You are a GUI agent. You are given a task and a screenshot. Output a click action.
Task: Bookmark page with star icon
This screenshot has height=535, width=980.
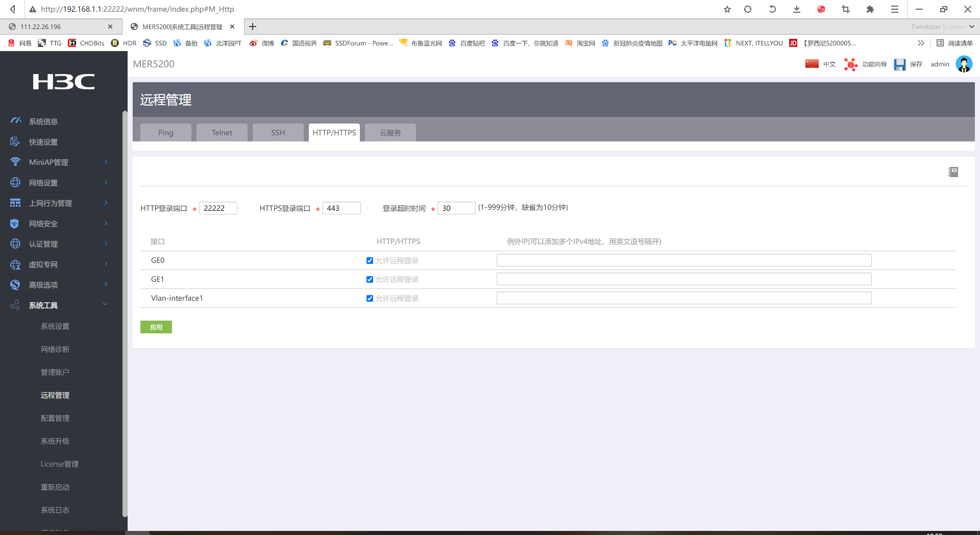[x=727, y=9]
